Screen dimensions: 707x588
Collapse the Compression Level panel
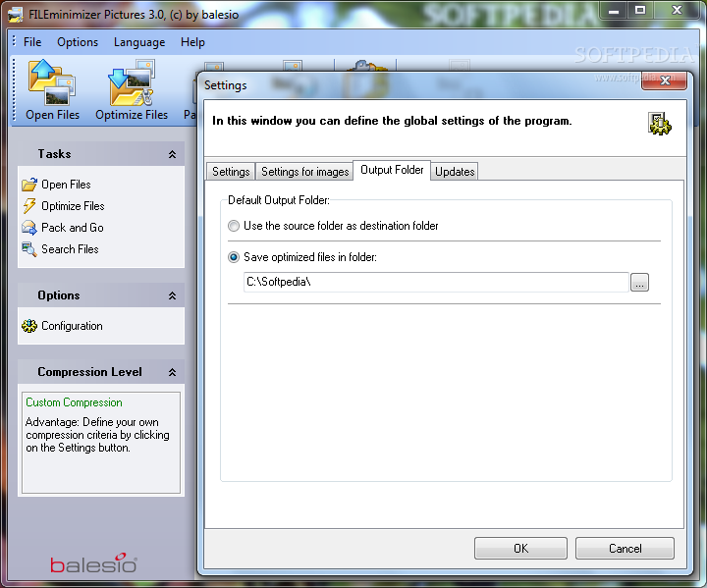172,372
